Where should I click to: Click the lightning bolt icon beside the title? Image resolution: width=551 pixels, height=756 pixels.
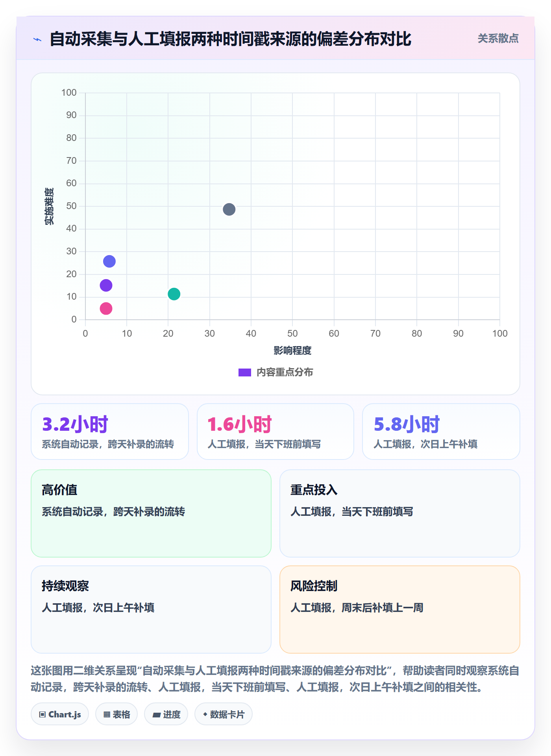(37, 39)
